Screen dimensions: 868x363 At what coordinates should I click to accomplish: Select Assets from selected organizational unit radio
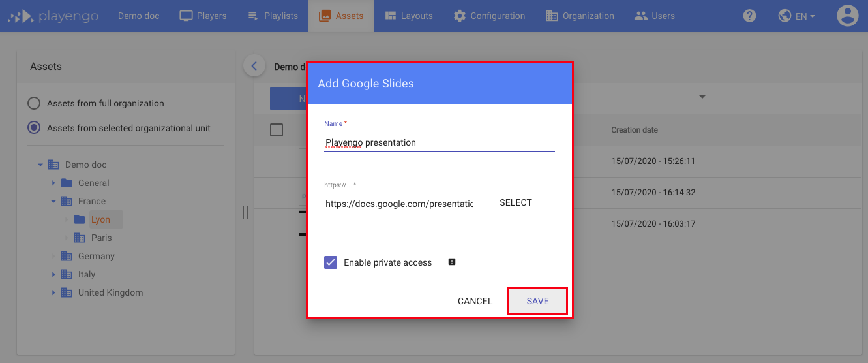34,128
